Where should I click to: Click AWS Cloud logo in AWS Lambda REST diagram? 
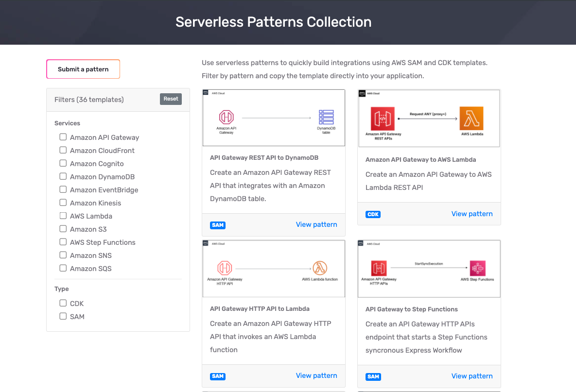[x=362, y=93]
